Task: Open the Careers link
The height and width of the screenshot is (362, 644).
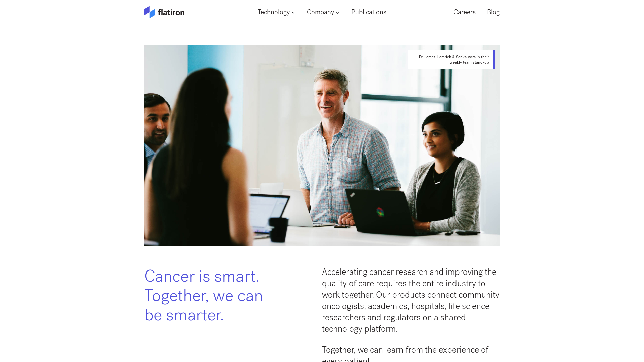Action: (x=464, y=12)
